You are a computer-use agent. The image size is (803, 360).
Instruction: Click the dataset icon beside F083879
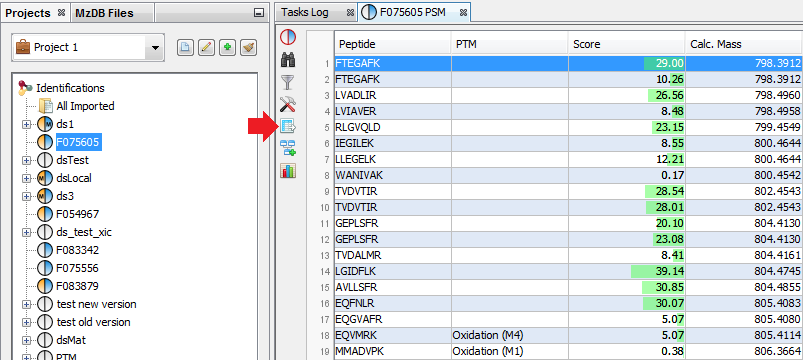[x=45, y=286]
